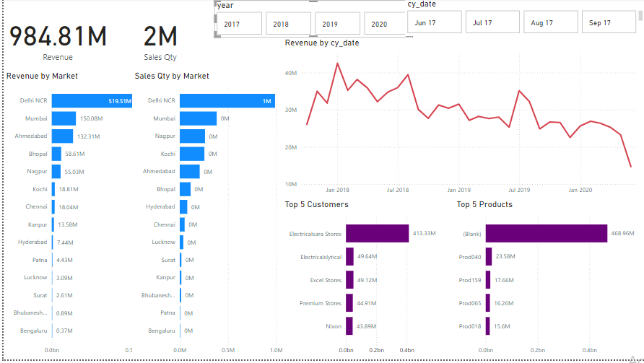
Task: Click Sep 17 date slicer tile
Action: (609, 22)
